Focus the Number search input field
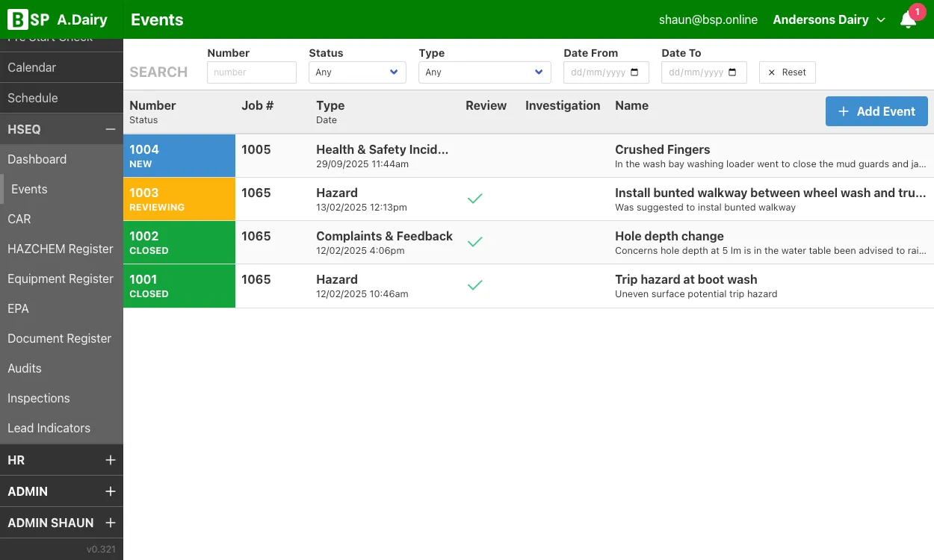The height and width of the screenshot is (560, 934). 252,72
